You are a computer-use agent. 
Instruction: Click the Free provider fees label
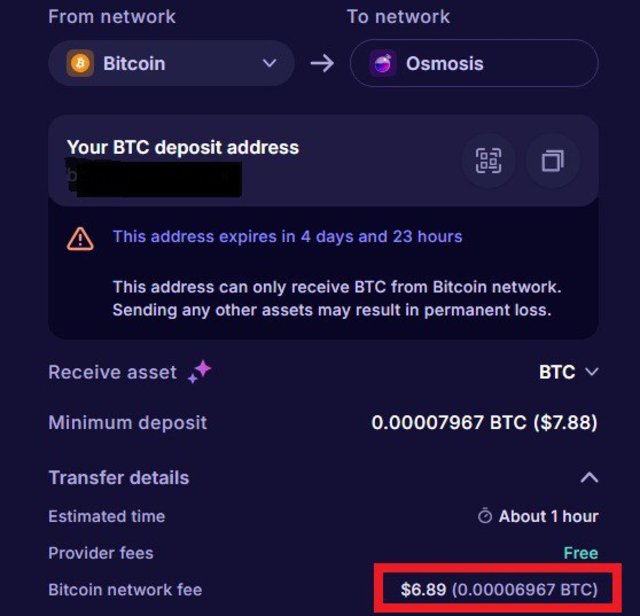(581, 553)
